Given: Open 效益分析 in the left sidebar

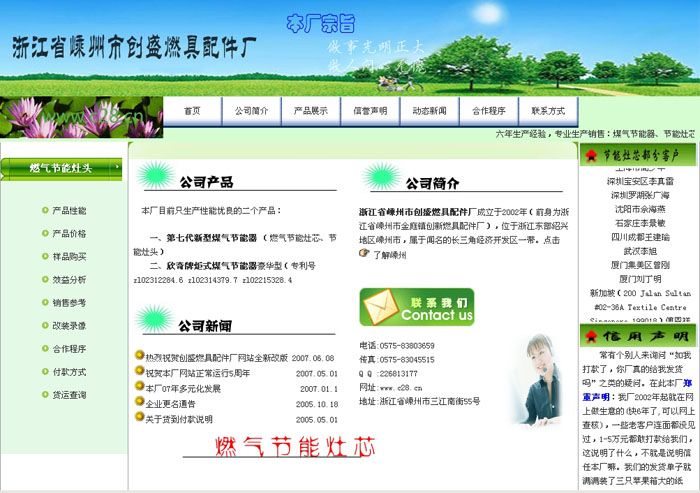Looking at the screenshot, I should (69, 279).
